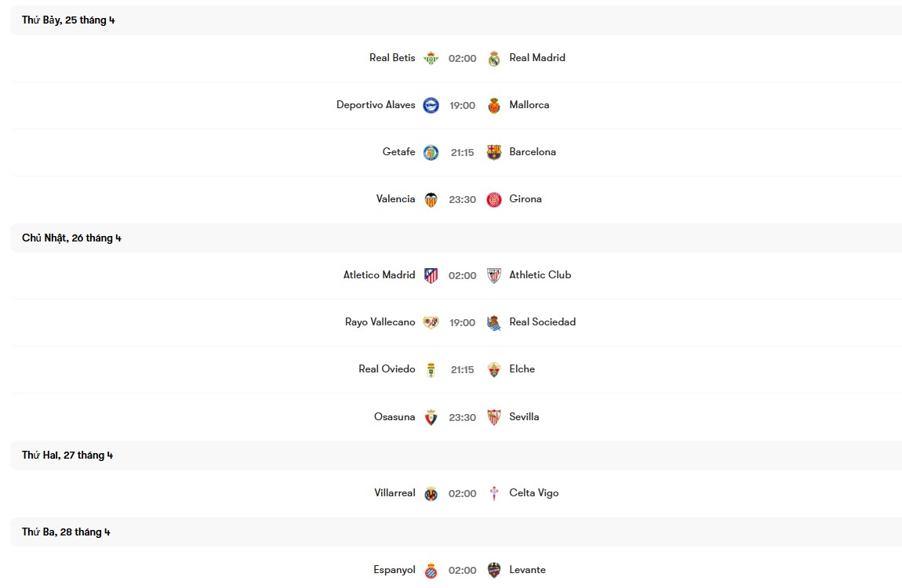The height and width of the screenshot is (588, 902).
Task: Click the Athletic Club crest
Action: [493, 275]
